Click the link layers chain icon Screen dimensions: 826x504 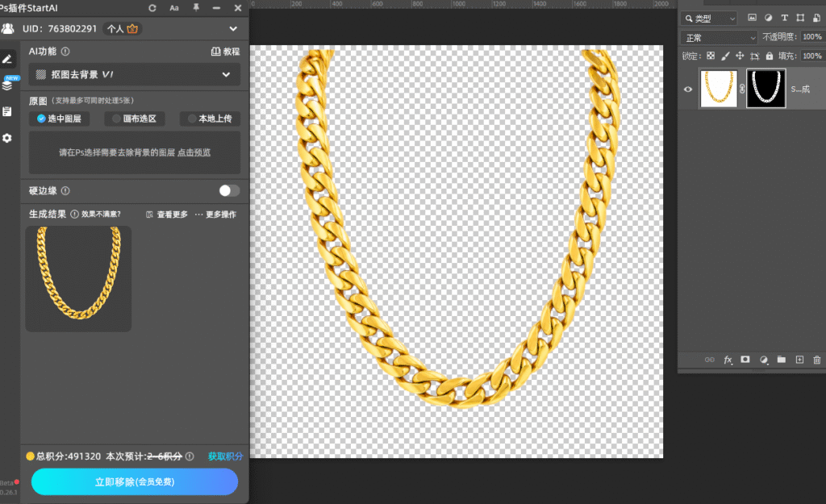710,360
